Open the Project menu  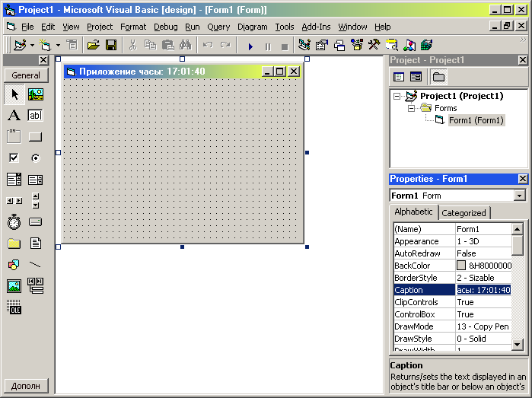[x=100, y=27]
